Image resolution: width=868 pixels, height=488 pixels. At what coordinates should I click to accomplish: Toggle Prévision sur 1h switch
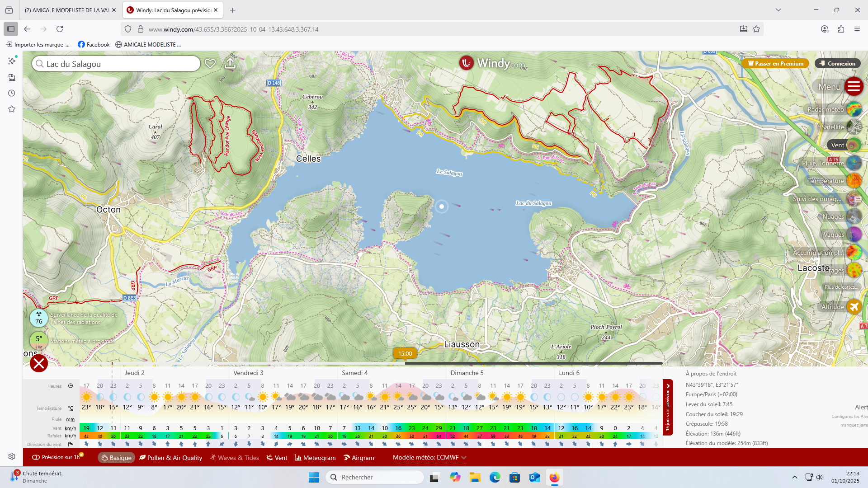[x=36, y=457]
